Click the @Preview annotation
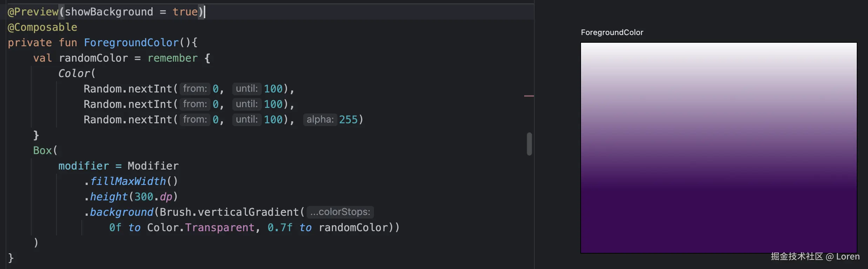This screenshot has width=868, height=269. point(33,12)
